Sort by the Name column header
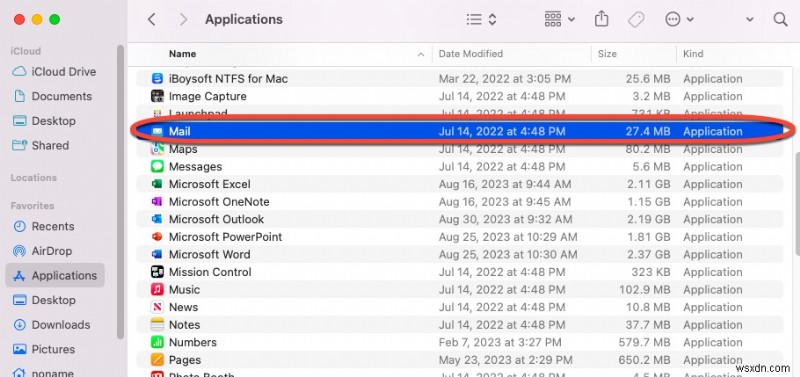The width and height of the screenshot is (800, 377). click(182, 54)
